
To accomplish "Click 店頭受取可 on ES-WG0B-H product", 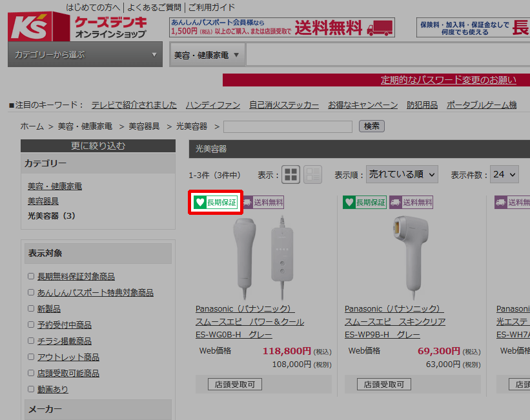I will click(x=234, y=385).
